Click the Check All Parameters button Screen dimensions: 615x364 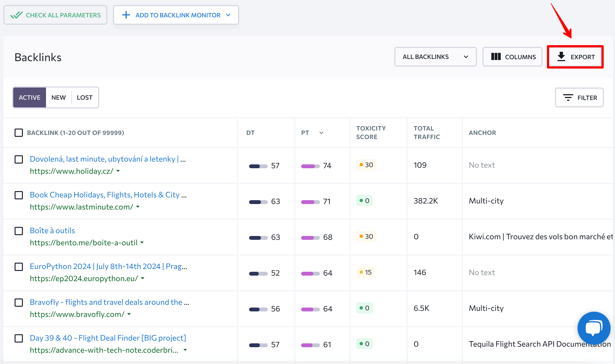[55, 15]
